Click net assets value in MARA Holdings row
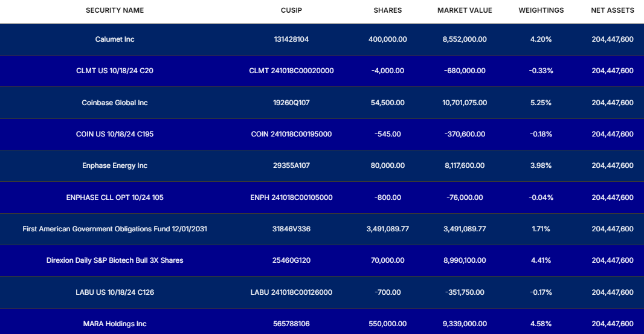Image resolution: width=644 pixels, height=334 pixels. [x=613, y=324]
